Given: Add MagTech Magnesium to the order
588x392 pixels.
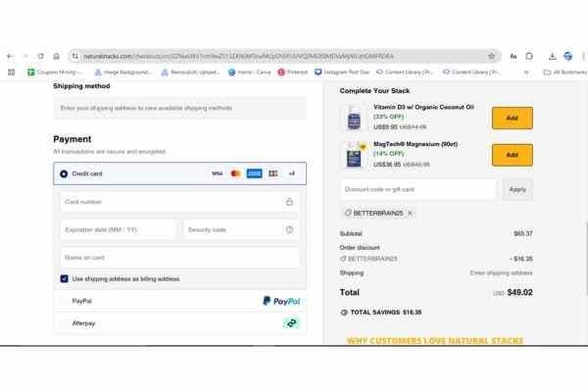Looking at the screenshot, I should (x=513, y=155).
